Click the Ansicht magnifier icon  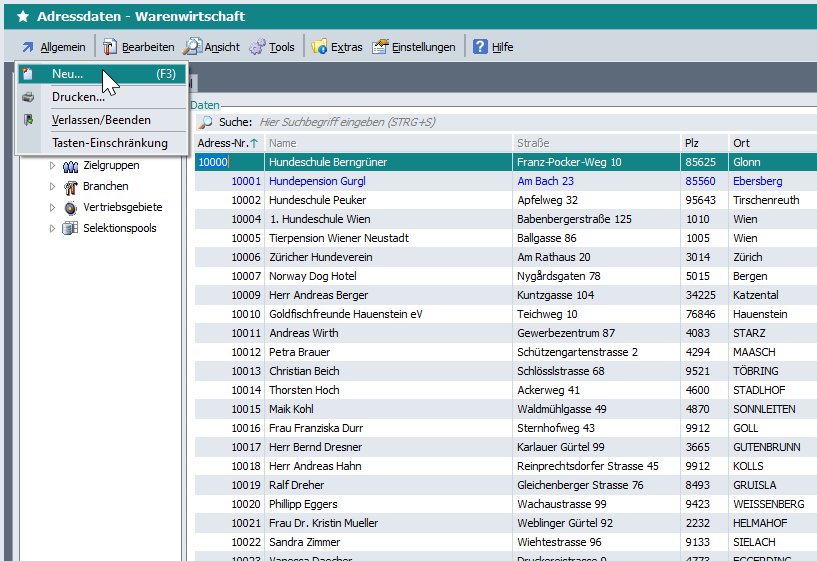[x=192, y=47]
